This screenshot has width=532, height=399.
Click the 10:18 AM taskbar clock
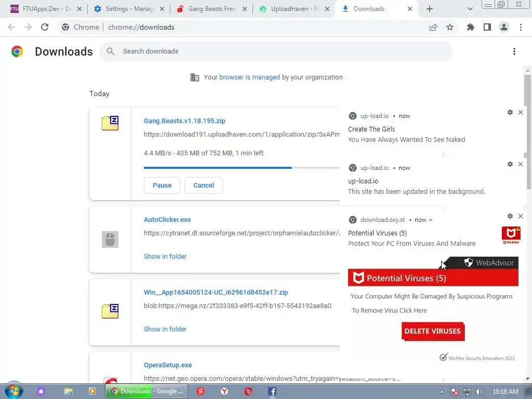click(505, 392)
